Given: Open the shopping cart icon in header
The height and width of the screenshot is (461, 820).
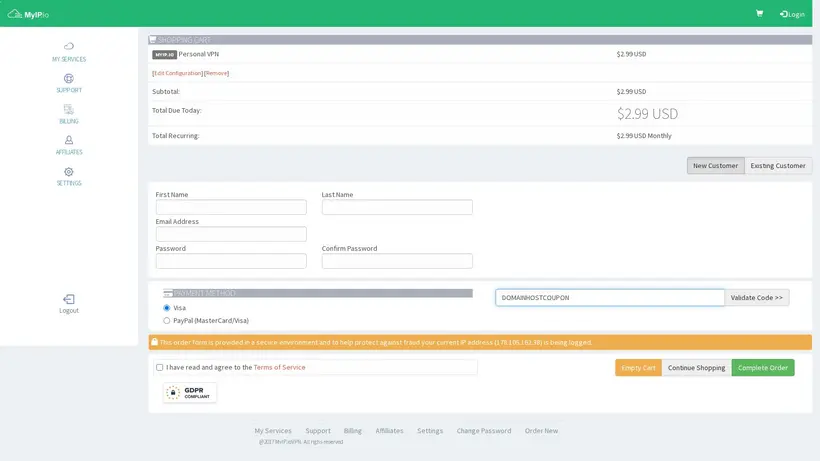Looking at the screenshot, I should coord(759,14).
